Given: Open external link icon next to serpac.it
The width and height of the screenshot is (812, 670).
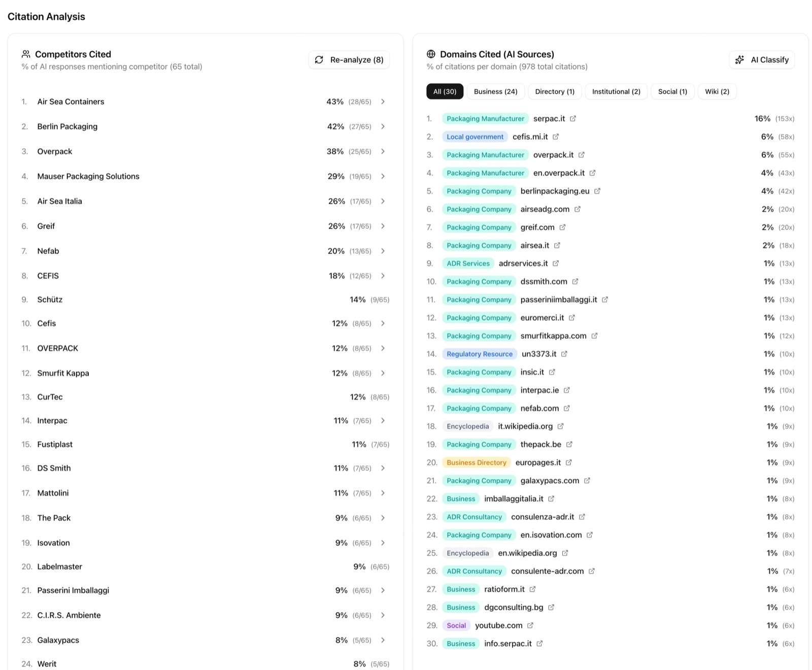Looking at the screenshot, I should (573, 119).
